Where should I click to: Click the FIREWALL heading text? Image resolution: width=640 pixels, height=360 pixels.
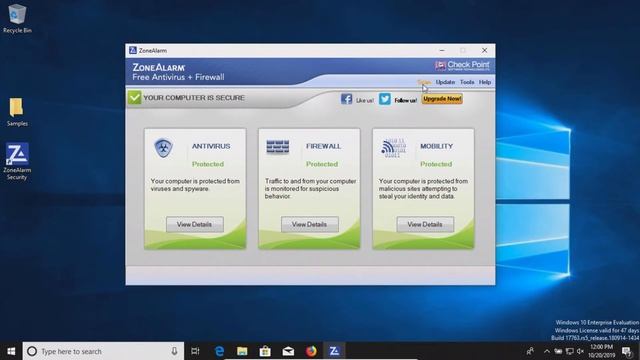point(323,146)
